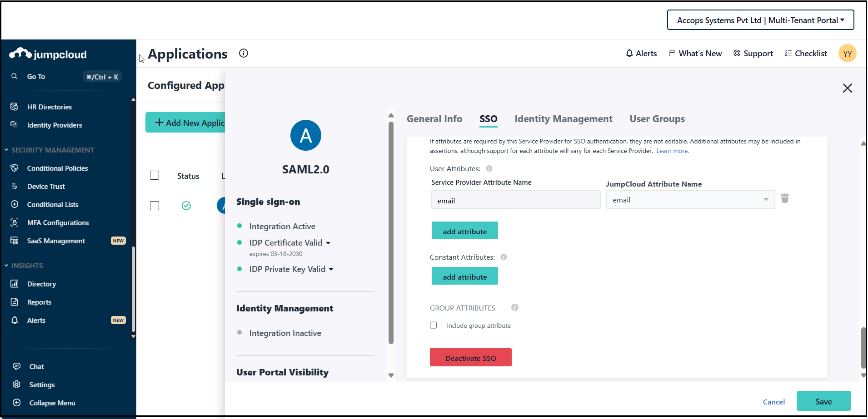Check the first application row checkbox

coord(155,206)
